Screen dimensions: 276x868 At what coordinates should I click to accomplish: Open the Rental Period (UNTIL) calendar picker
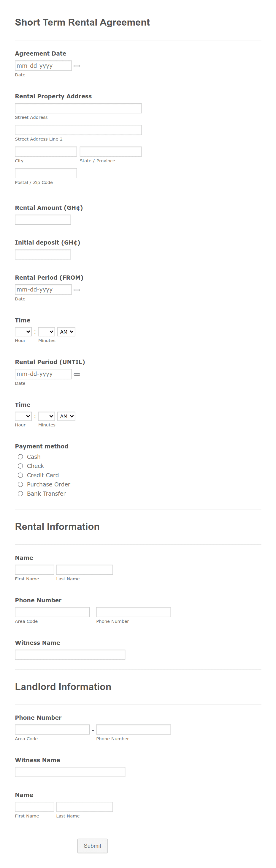[77, 374]
